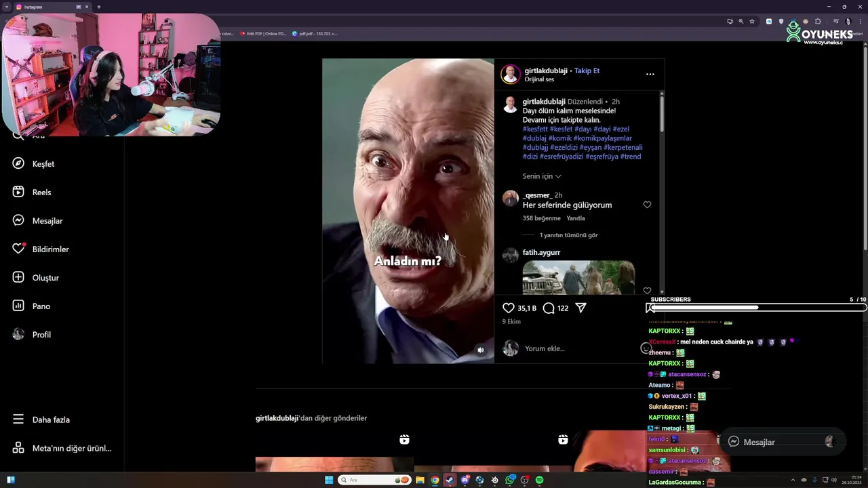Click the comments panel scrollbar
Viewport: 868px width, 488px height.
[x=662, y=114]
